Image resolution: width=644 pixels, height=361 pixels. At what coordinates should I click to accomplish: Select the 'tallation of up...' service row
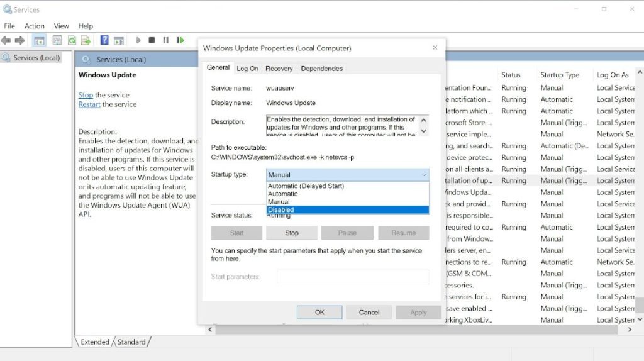[x=540, y=181]
